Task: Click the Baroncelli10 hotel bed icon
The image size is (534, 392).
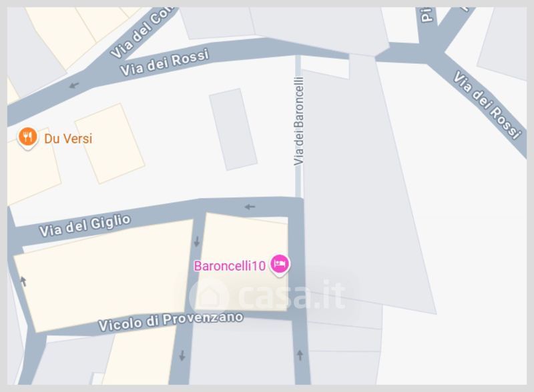Action: [x=280, y=265]
